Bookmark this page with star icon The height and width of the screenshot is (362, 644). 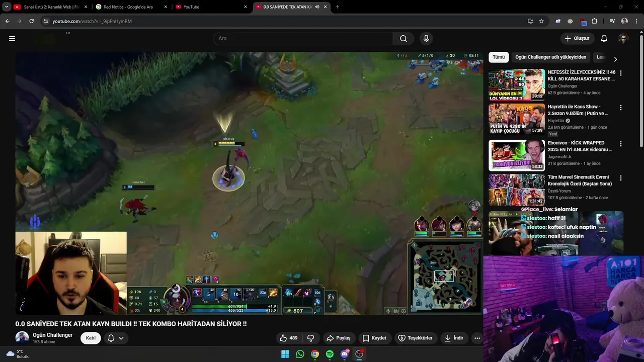click(x=541, y=21)
